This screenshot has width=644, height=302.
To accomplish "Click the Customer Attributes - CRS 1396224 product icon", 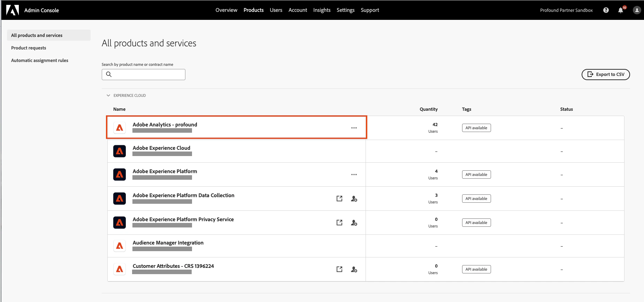I will 120,269.
